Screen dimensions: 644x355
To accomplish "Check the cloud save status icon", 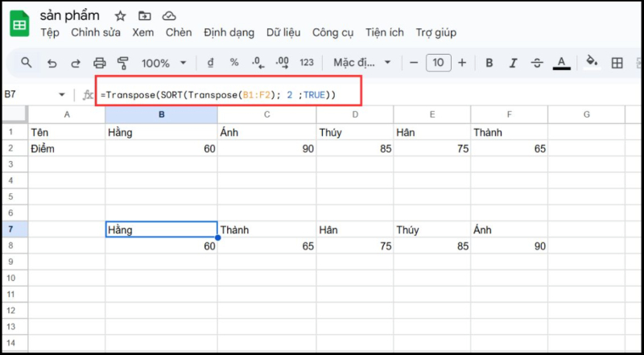I will pyautogui.click(x=169, y=16).
